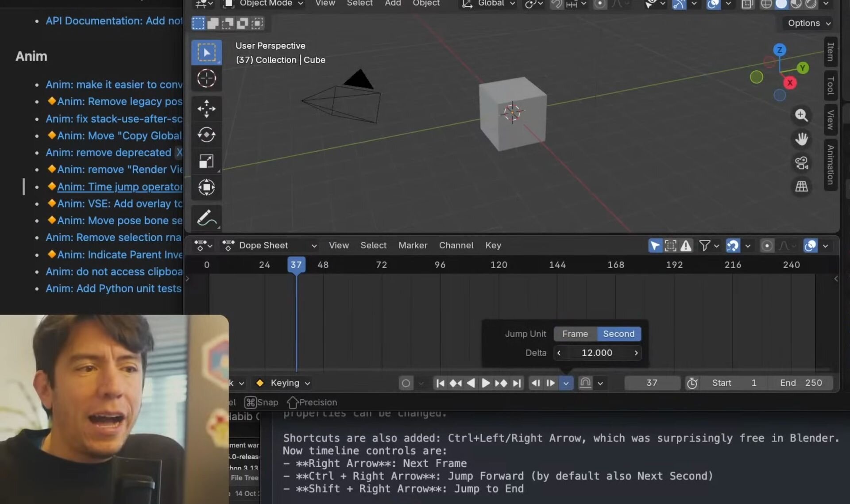
Task: Toggle the auto keying record button
Action: point(406,383)
